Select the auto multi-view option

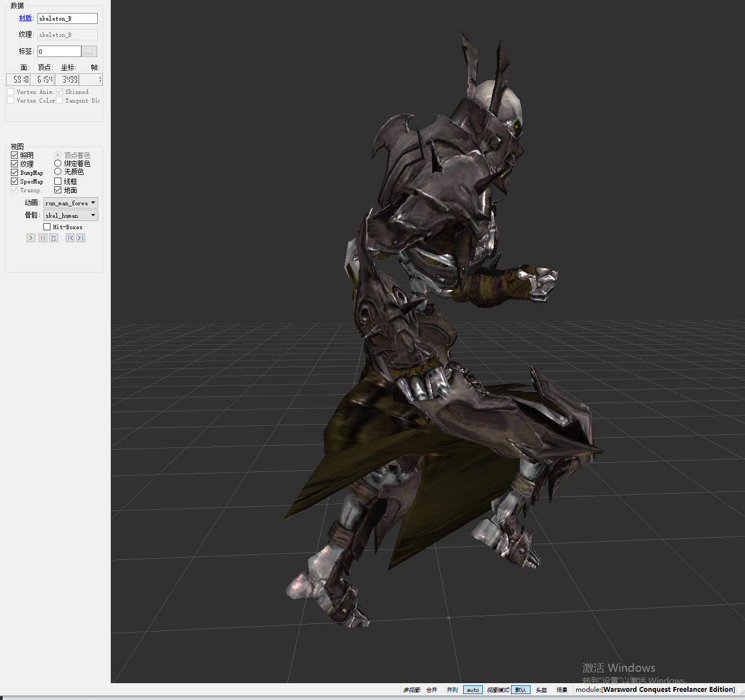pyautogui.click(x=473, y=690)
